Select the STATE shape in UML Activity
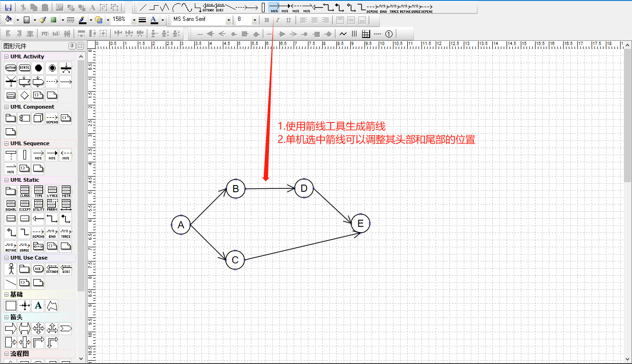This screenshot has width=632, height=364. coord(24,67)
